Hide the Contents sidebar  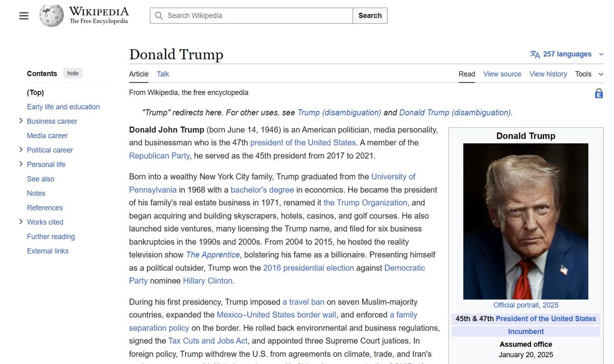click(72, 73)
